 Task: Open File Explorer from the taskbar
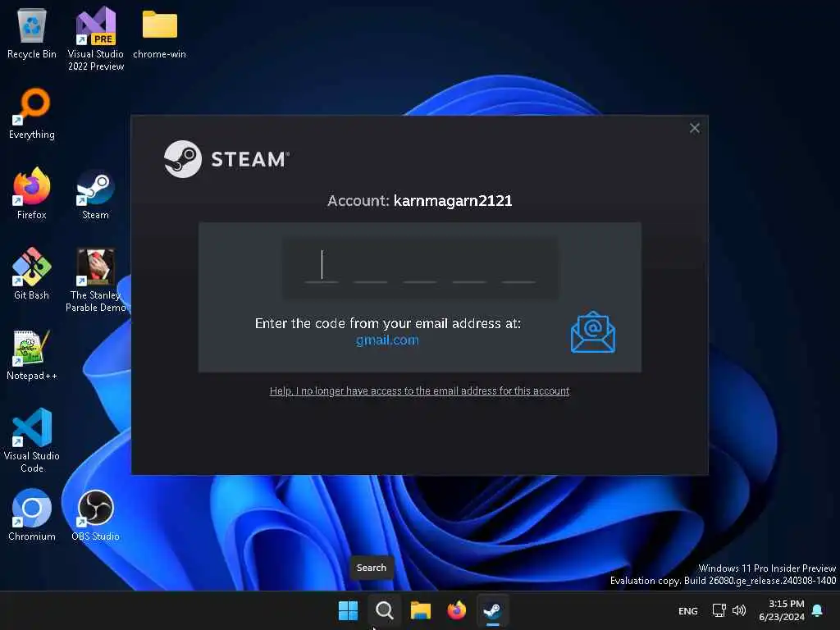(421, 610)
